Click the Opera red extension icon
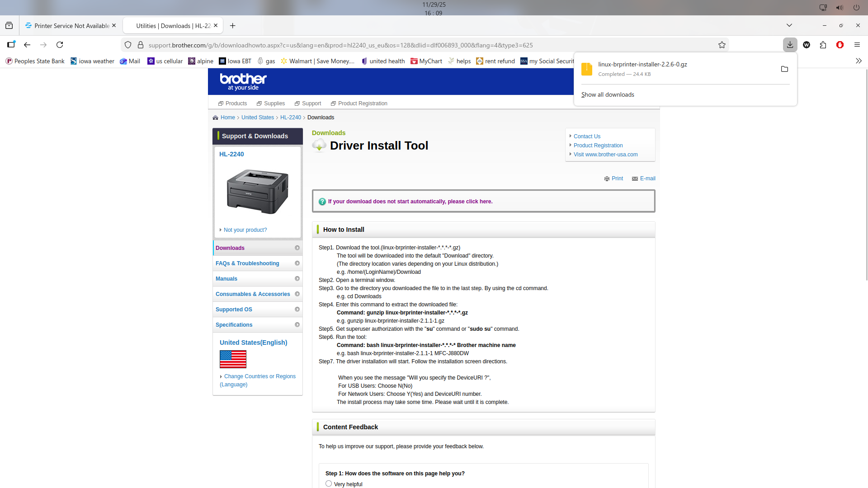This screenshot has height=488, width=868. click(x=840, y=45)
